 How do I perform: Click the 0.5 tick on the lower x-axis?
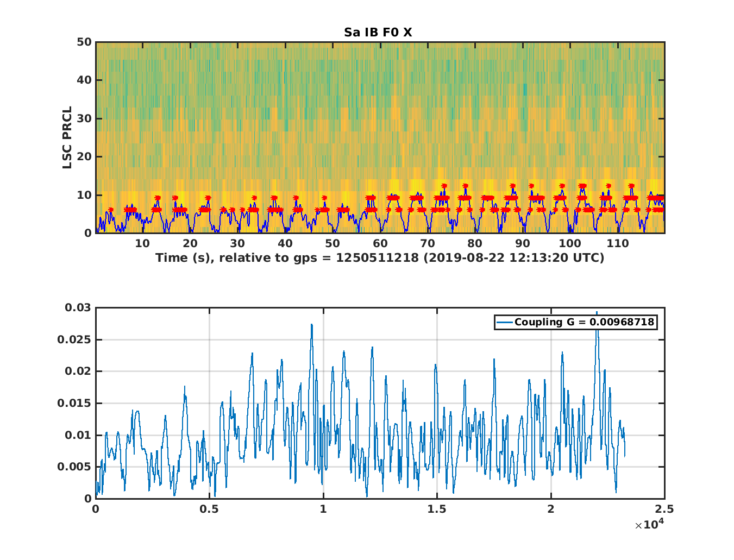(209, 509)
